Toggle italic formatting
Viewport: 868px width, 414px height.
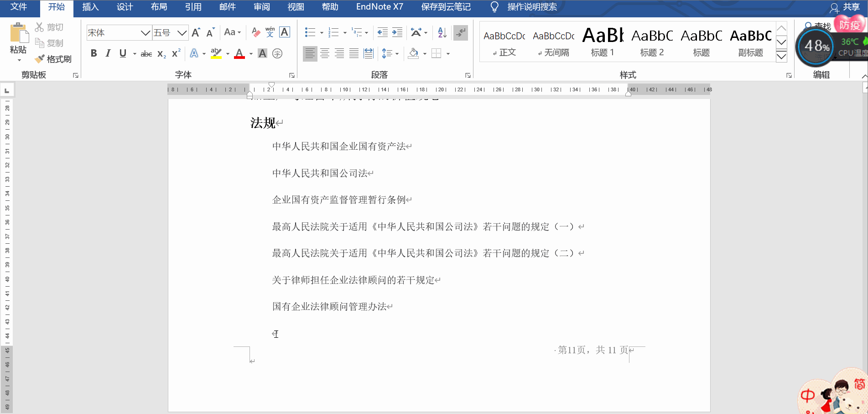tap(108, 53)
